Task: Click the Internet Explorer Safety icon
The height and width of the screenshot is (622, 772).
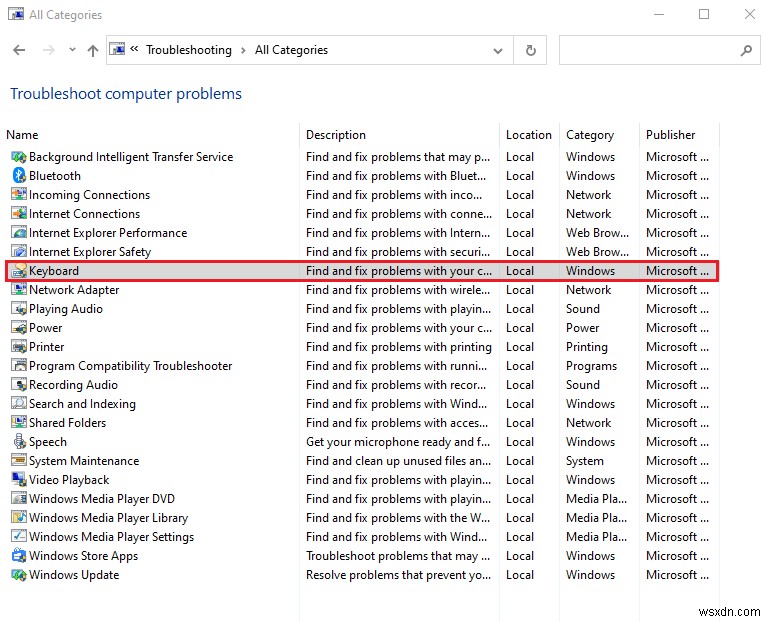Action: tap(19, 252)
